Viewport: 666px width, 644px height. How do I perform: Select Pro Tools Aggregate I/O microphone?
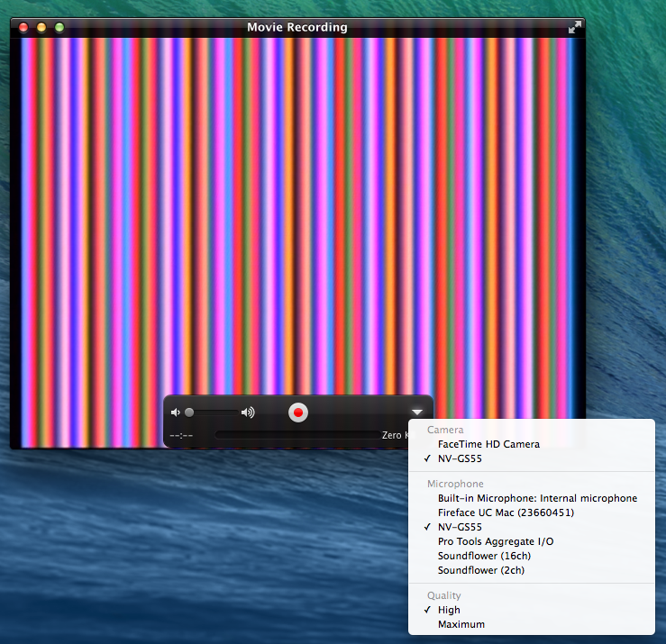click(496, 541)
